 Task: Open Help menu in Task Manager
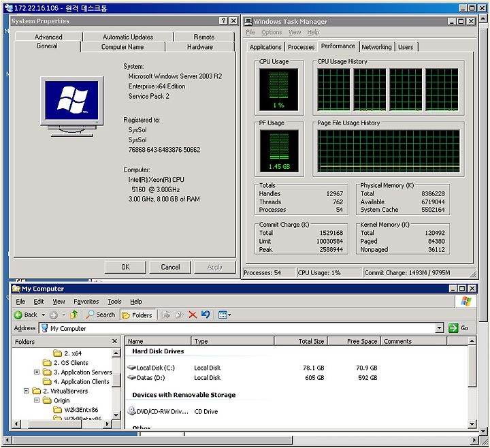click(313, 32)
